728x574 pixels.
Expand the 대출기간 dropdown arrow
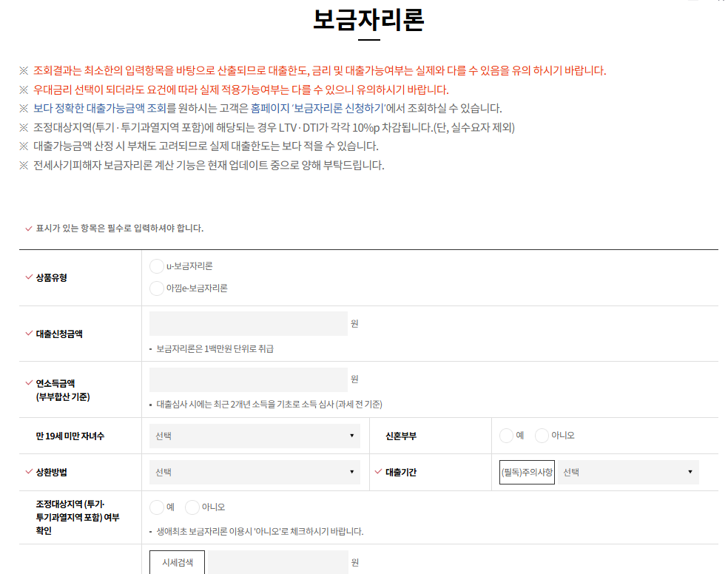tap(688, 472)
